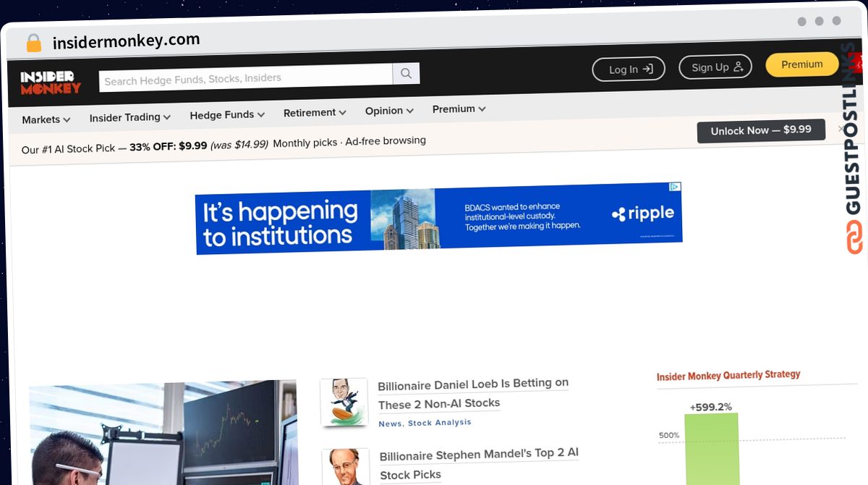Click the AdChoices icon on the Ripple ad
Image resolution: width=868 pixels, height=485 pixels.
[x=674, y=187]
